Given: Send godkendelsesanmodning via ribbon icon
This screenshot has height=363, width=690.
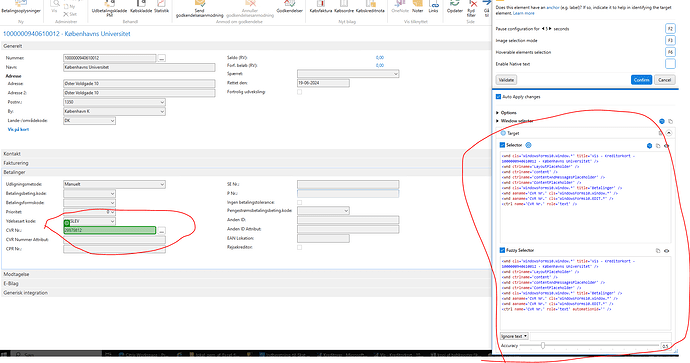Looking at the screenshot, I should pos(199,8).
